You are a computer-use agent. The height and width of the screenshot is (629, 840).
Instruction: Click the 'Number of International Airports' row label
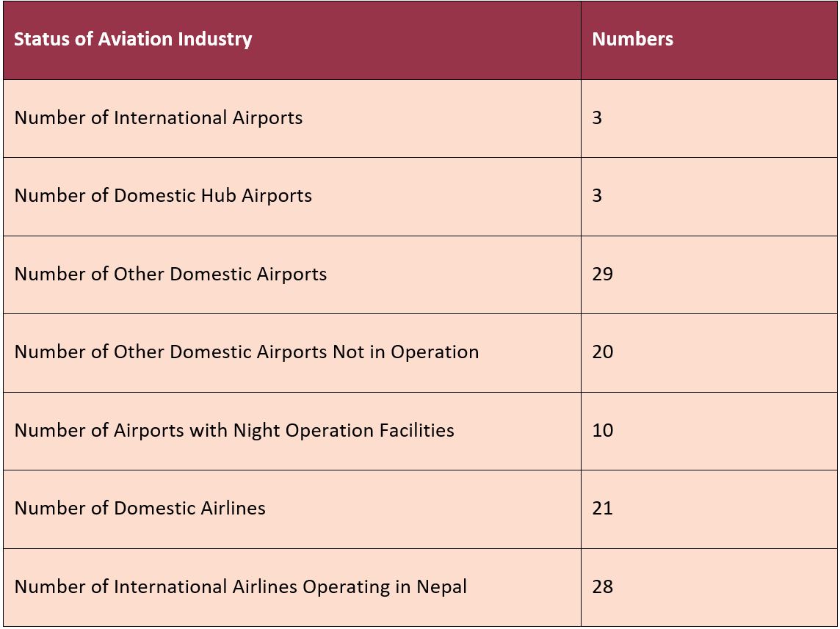159,117
